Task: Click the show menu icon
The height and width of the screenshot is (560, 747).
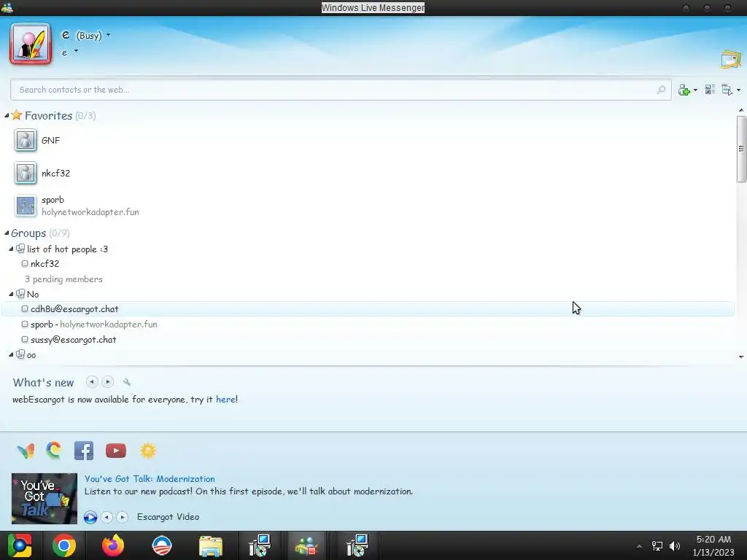Action: click(727, 90)
